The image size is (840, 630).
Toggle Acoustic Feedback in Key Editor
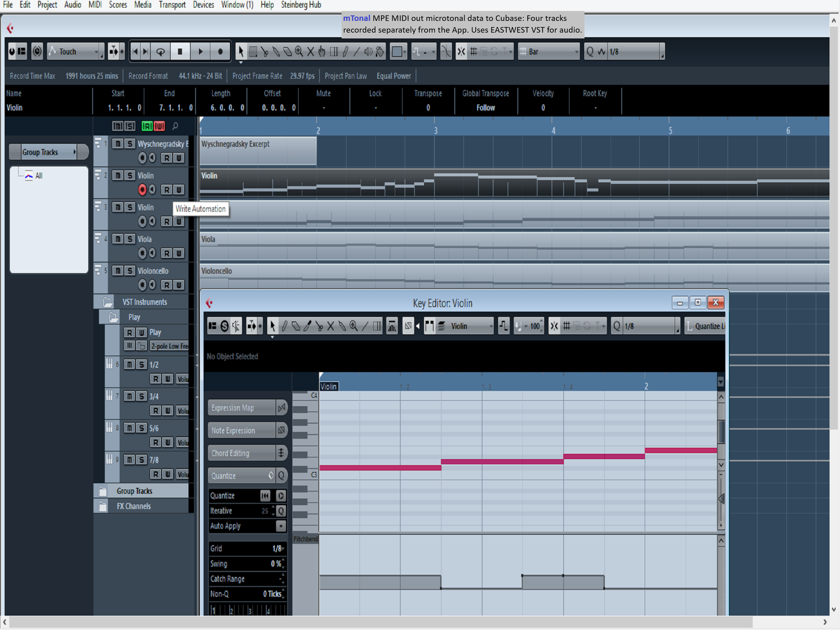pos(236,326)
